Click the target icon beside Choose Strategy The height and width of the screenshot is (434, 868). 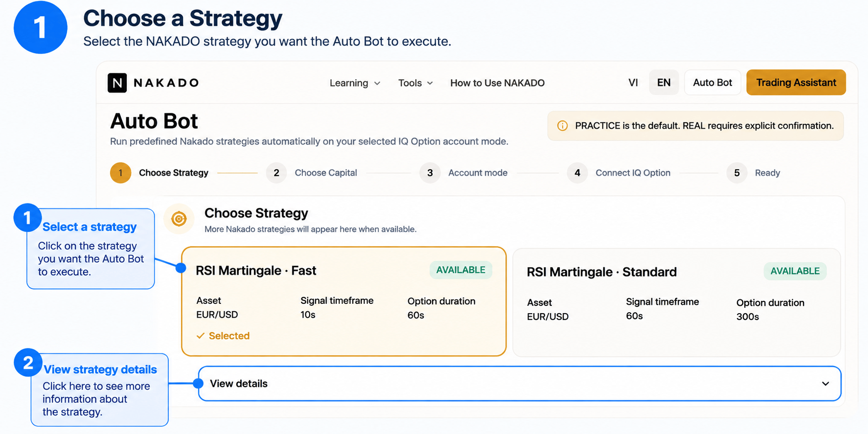pyautogui.click(x=179, y=219)
